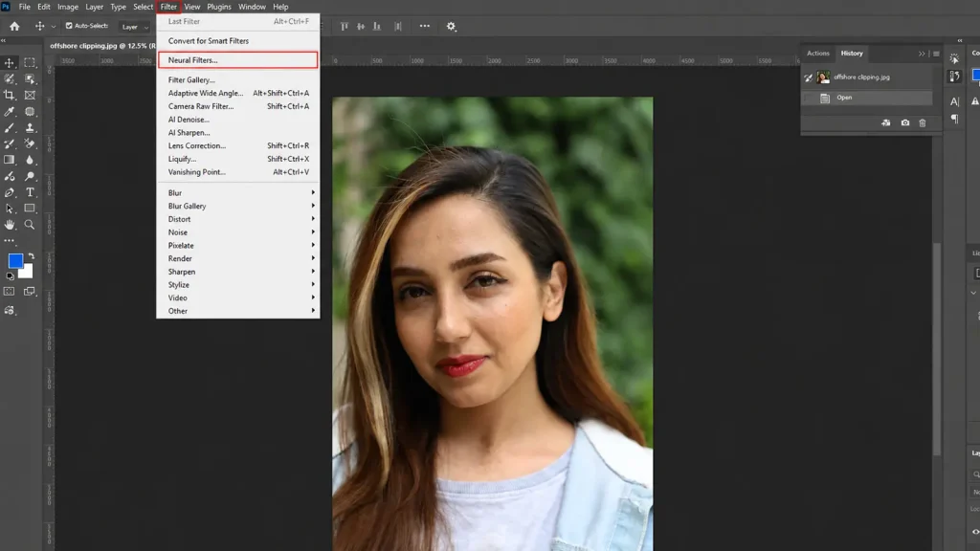Screen dimensions: 980x551
Task: Select the Clone Stamp tool
Action: pyautogui.click(x=30, y=127)
